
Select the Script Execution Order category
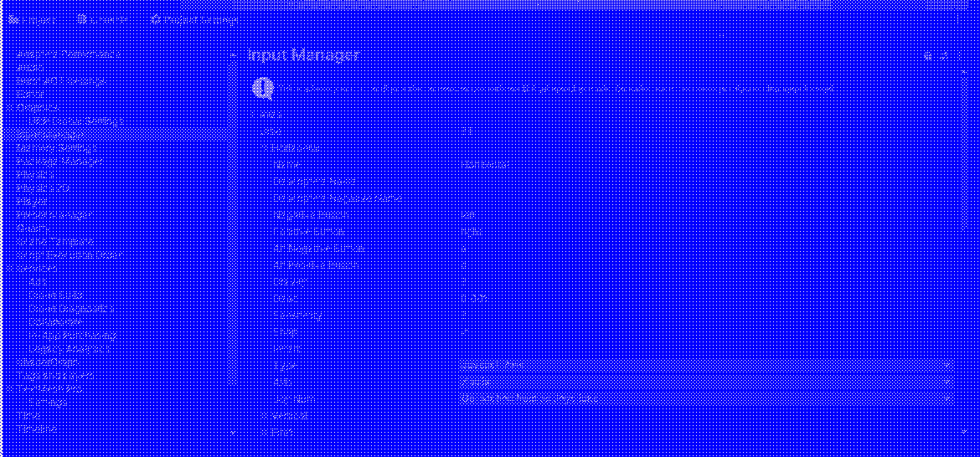tap(70, 254)
